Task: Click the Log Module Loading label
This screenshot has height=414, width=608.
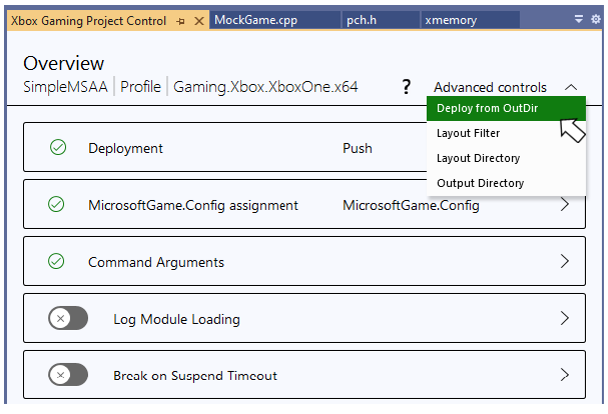Action: click(x=177, y=319)
